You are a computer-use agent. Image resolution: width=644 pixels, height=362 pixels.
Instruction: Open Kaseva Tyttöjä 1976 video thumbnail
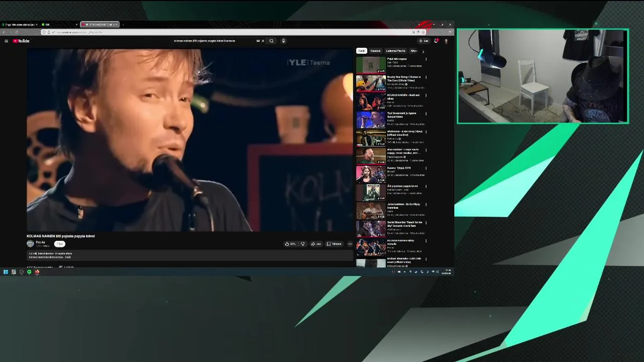pyautogui.click(x=371, y=174)
